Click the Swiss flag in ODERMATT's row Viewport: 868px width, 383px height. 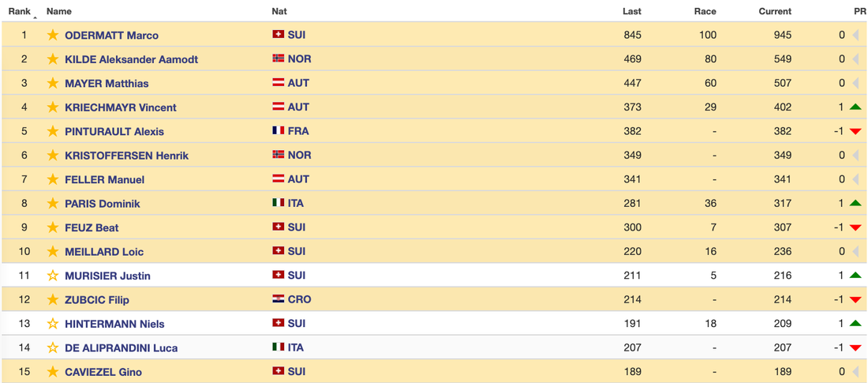278,35
